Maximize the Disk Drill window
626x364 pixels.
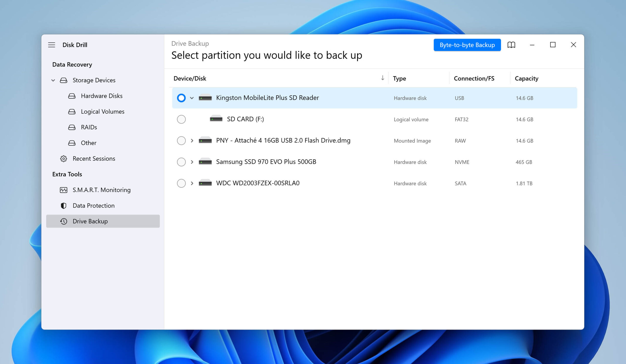coord(553,45)
